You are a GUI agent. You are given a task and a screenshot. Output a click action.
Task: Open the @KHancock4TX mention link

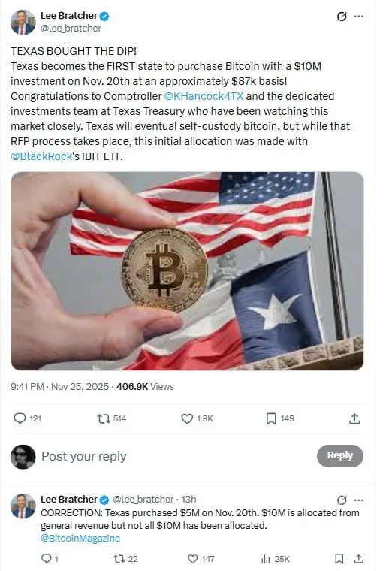pyautogui.click(x=204, y=96)
